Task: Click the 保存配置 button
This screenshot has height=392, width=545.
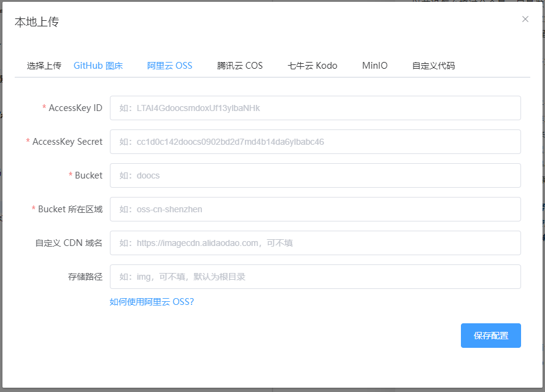Action: click(x=491, y=336)
